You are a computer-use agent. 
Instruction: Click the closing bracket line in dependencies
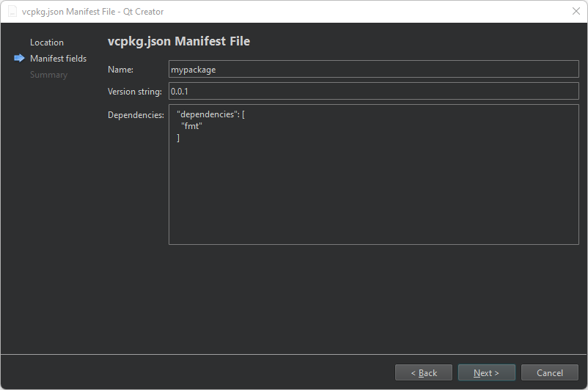pos(178,139)
